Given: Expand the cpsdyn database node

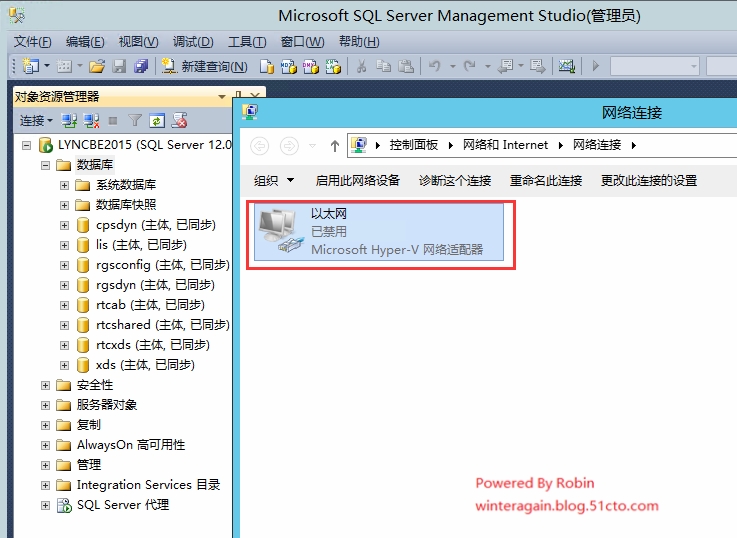Looking at the screenshot, I should click(64, 225).
